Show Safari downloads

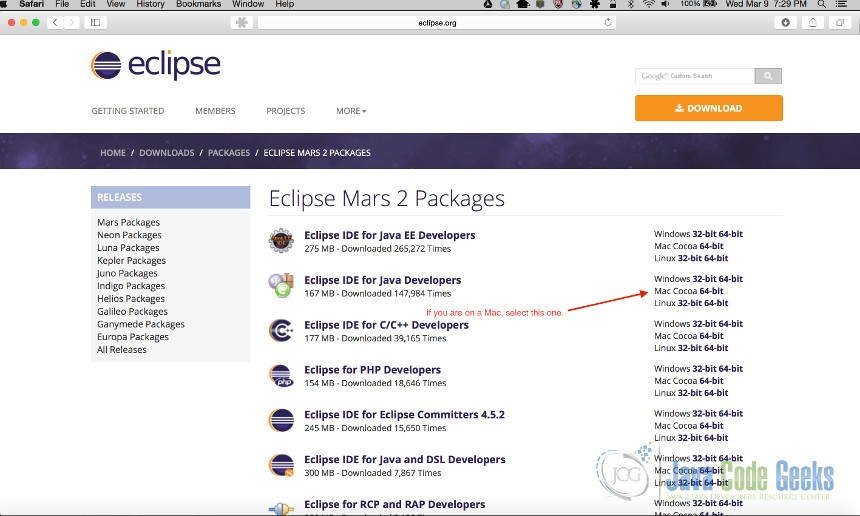point(785,22)
